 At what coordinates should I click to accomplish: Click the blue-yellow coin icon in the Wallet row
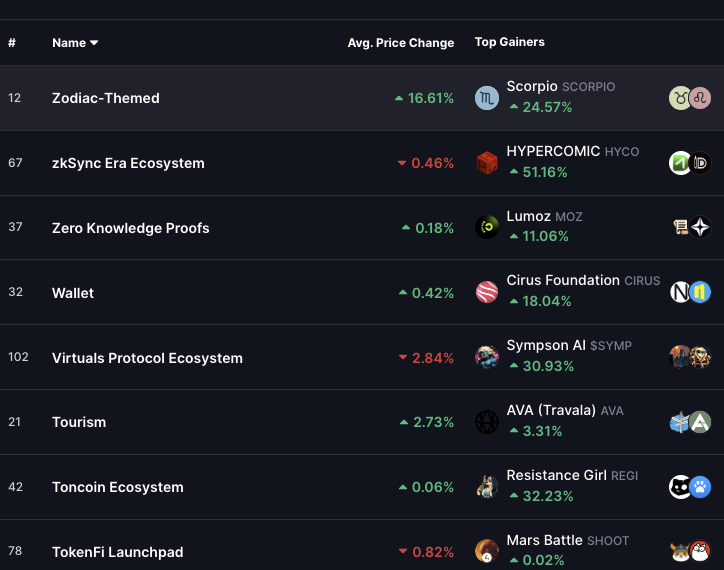pos(700,292)
